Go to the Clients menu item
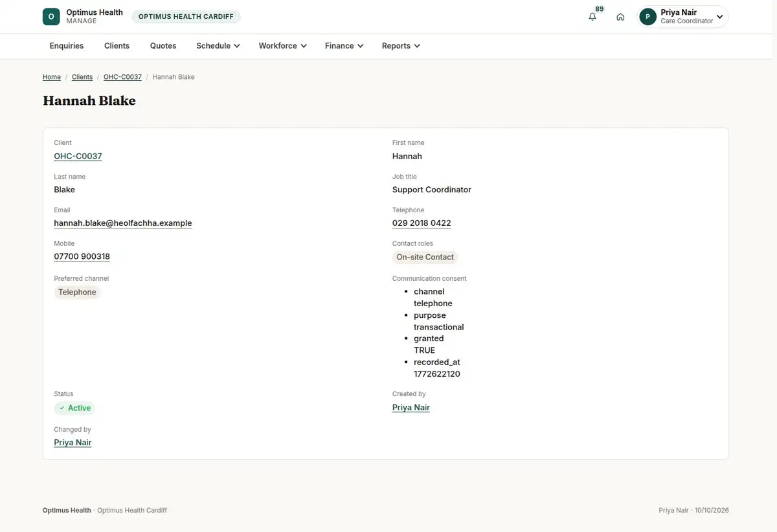Image resolution: width=777 pixels, height=532 pixels. tap(117, 46)
